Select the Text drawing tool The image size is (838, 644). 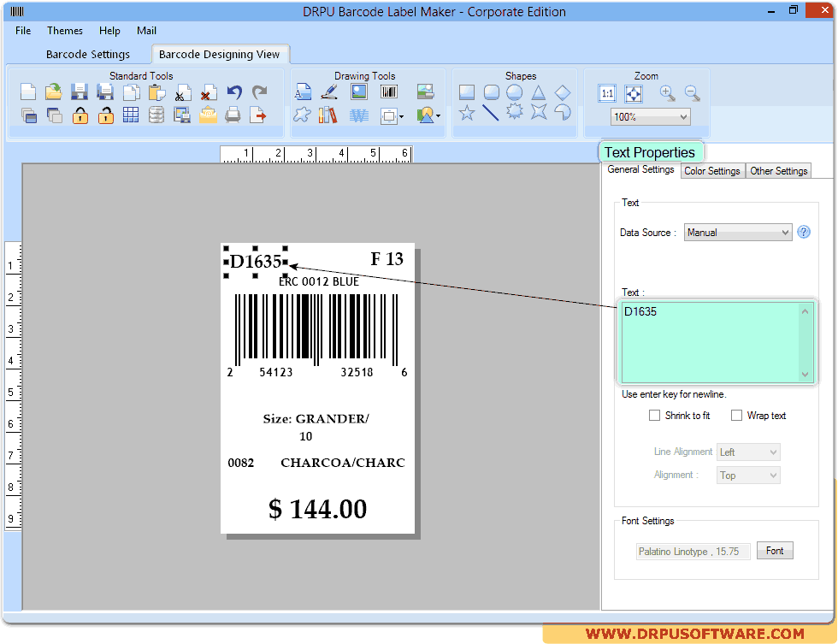303,92
